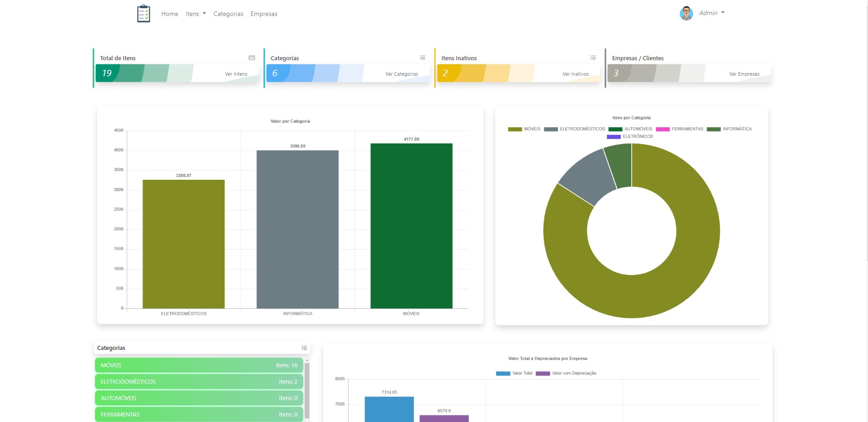Toggle ELETRÔNICOS legend in donut chart
Viewport: 868px width, 422px height.
[630, 136]
